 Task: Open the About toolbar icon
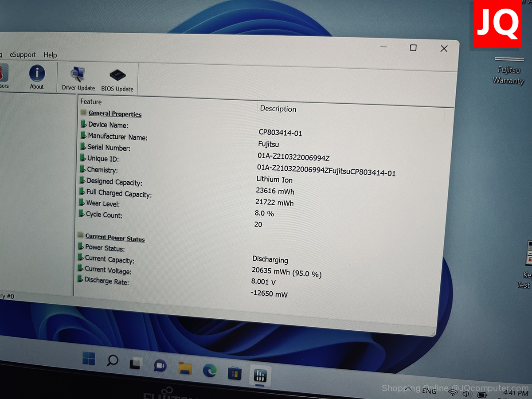click(x=37, y=78)
